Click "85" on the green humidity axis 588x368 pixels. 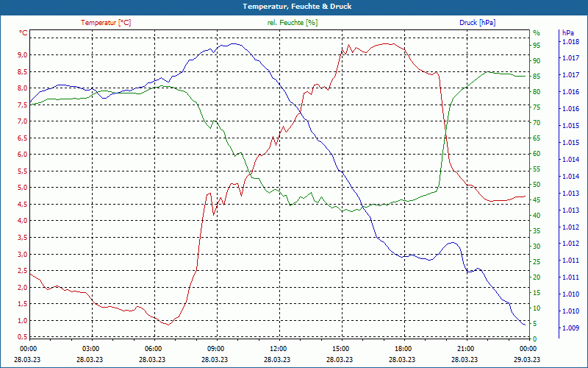(x=537, y=77)
